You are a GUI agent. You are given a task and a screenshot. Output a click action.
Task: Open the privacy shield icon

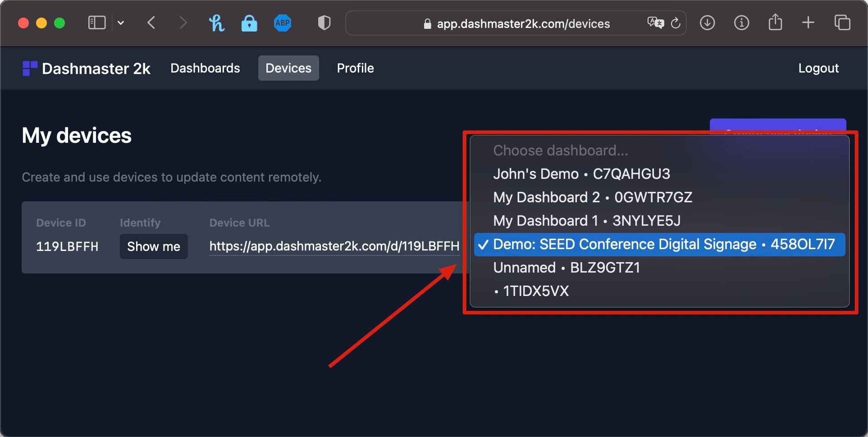point(324,23)
